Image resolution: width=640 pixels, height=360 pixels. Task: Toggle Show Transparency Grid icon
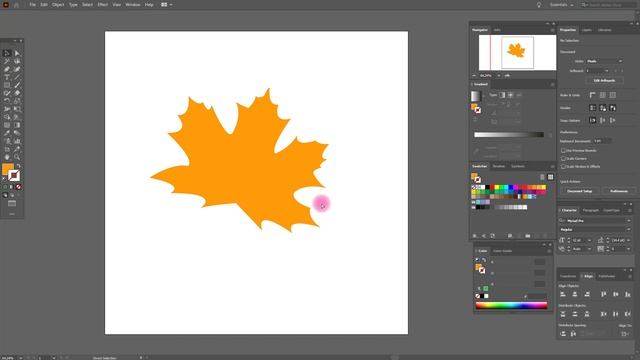(613, 95)
